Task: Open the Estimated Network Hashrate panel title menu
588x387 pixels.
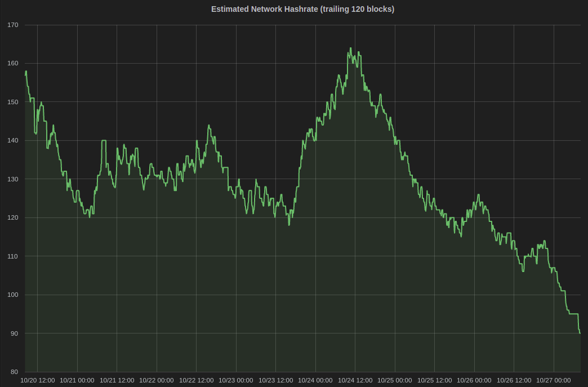Action: tap(302, 9)
